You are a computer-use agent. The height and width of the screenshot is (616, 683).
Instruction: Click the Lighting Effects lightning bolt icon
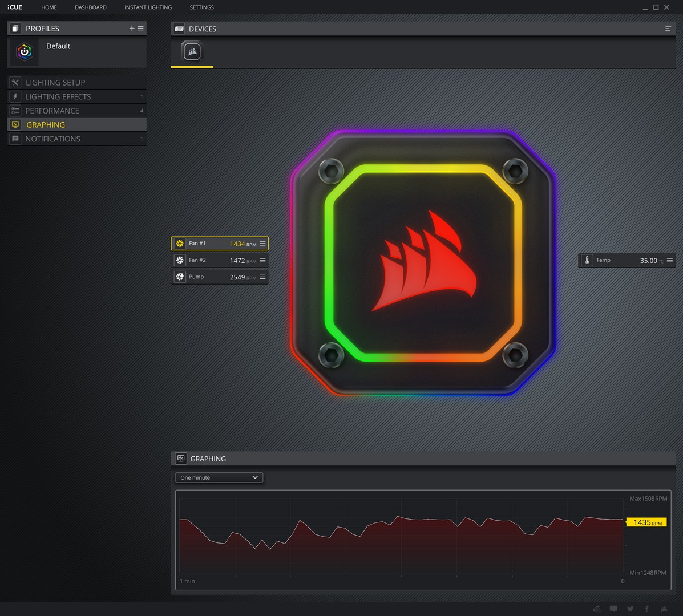point(15,96)
